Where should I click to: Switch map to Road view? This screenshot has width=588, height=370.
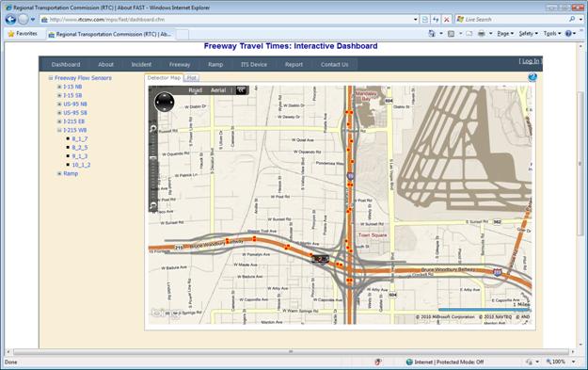tap(195, 90)
